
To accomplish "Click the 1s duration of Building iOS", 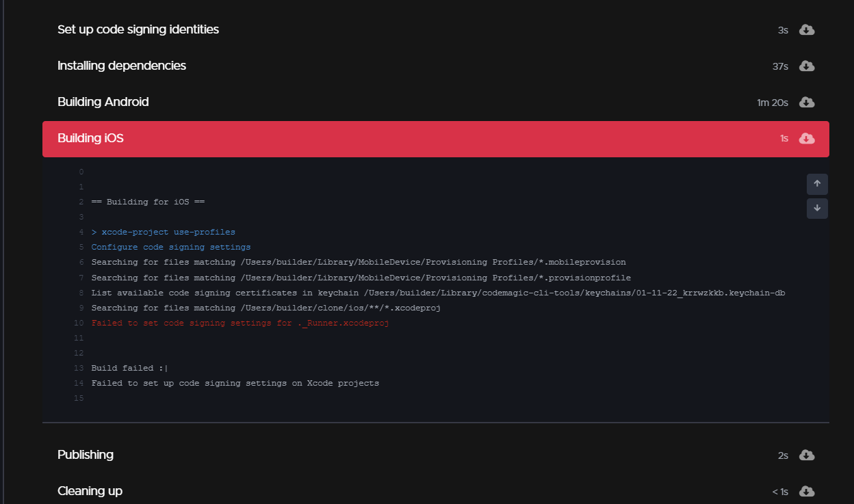I will click(x=784, y=139).
